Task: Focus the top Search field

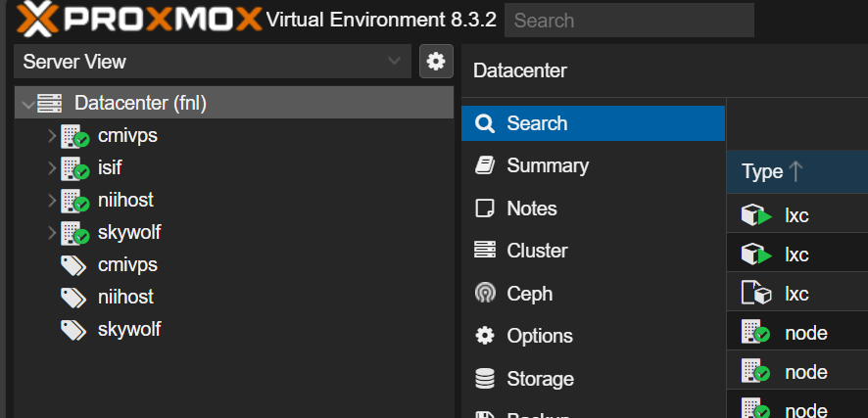Action: click(629, 20)
